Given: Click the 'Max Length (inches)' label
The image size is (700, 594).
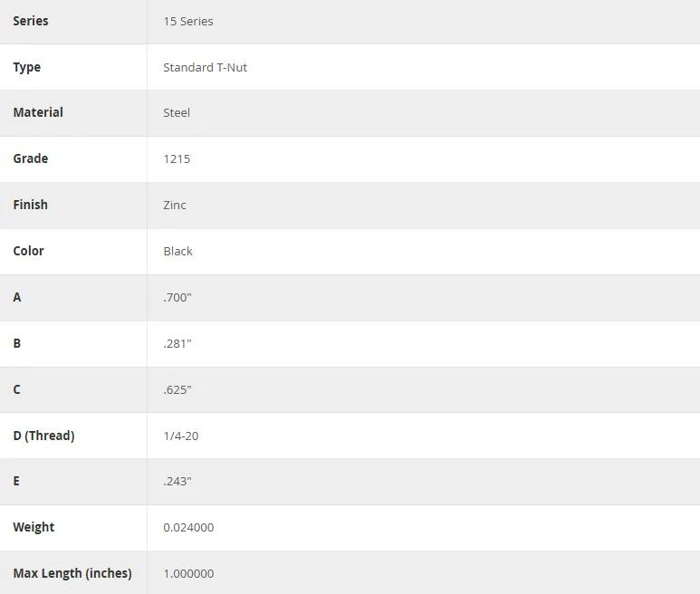Looking at the screenshot, I should click(x=72, y=573).
